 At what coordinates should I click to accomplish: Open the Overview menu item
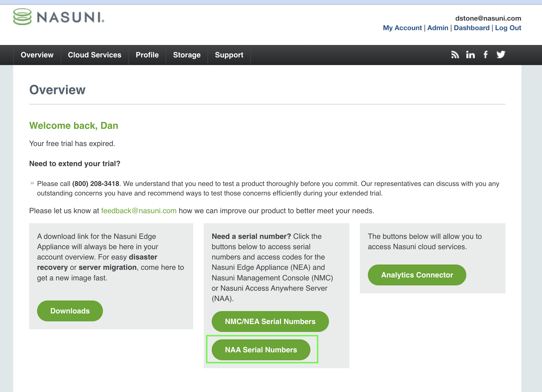37,55
